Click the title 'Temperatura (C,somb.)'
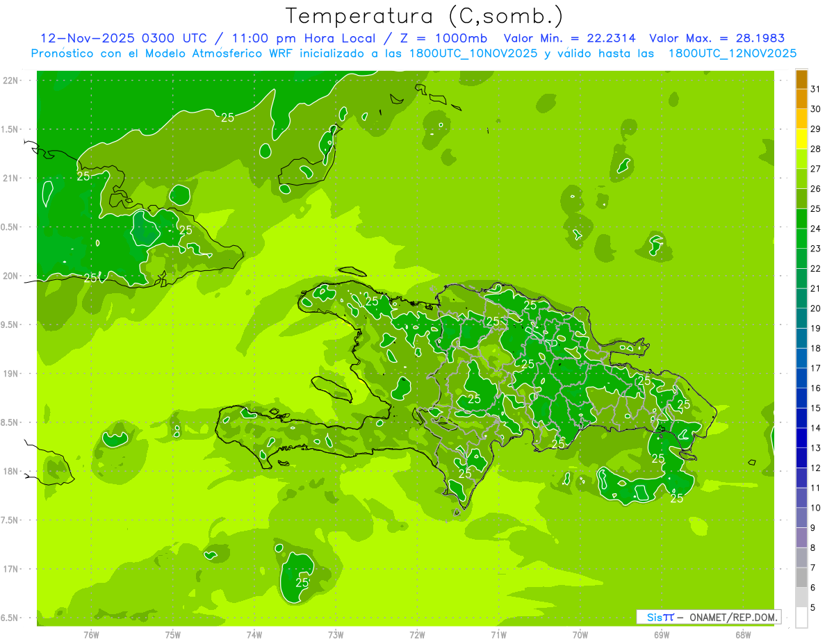The height and width of the screenshot is (644, 834). click(425, 16)
